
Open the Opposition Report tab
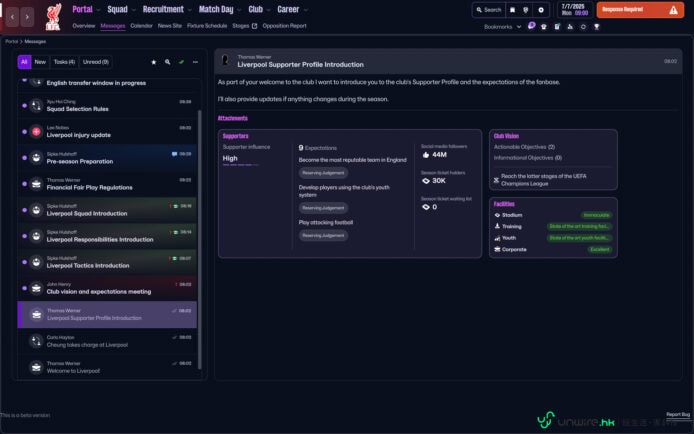click(285, 26)
